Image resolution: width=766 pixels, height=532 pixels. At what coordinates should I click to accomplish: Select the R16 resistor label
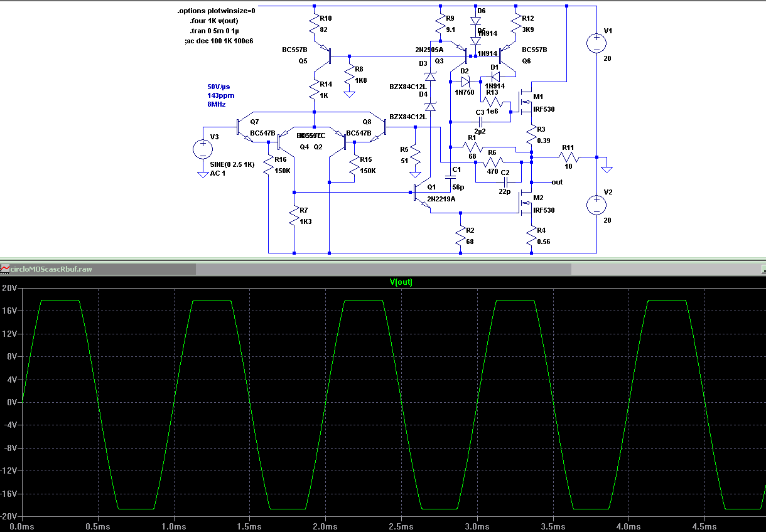coord(280,159)
